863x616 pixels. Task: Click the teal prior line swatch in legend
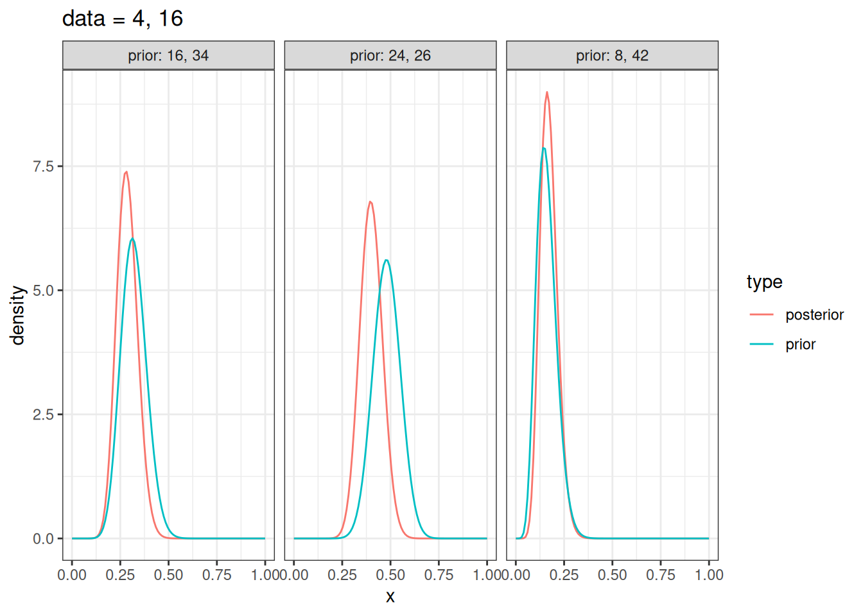(762, 345)
